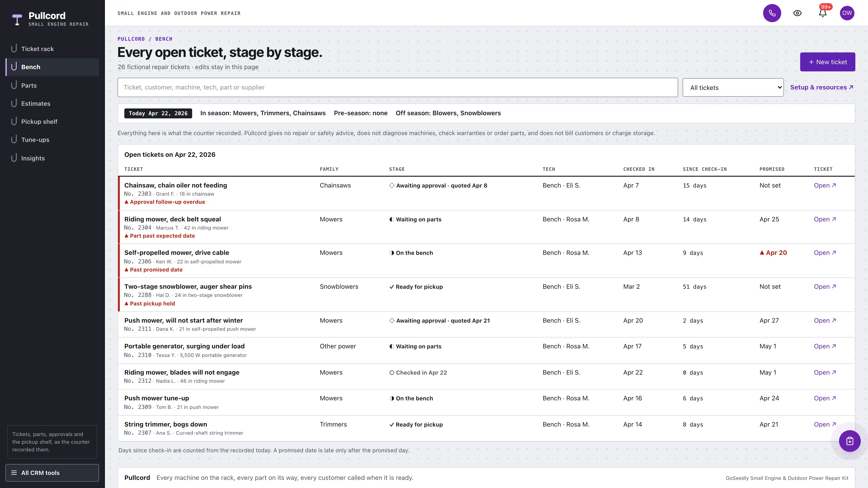
Task: Navigate to Tune-ups
Action: (52, 140)
